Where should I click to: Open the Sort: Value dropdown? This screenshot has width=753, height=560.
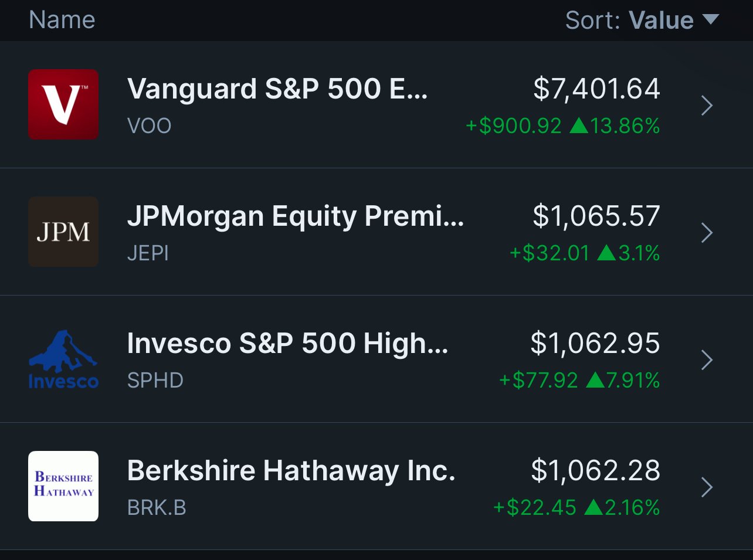[642, 20]
